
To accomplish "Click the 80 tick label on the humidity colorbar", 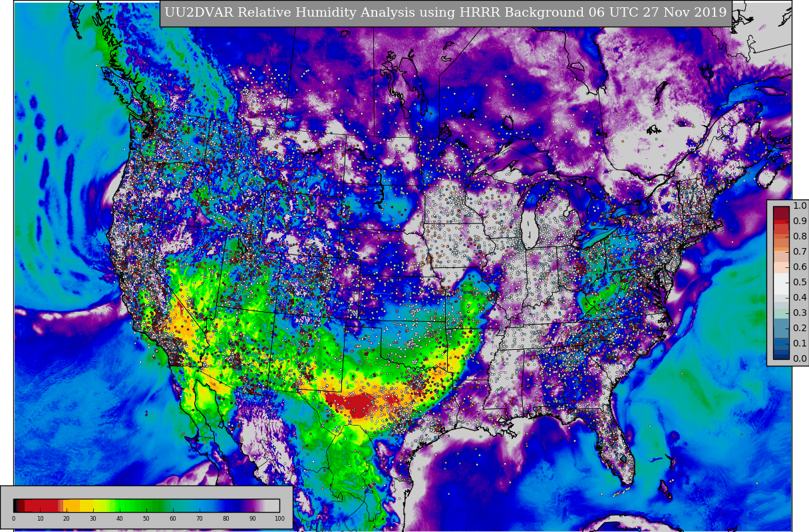I will (226, 519).
